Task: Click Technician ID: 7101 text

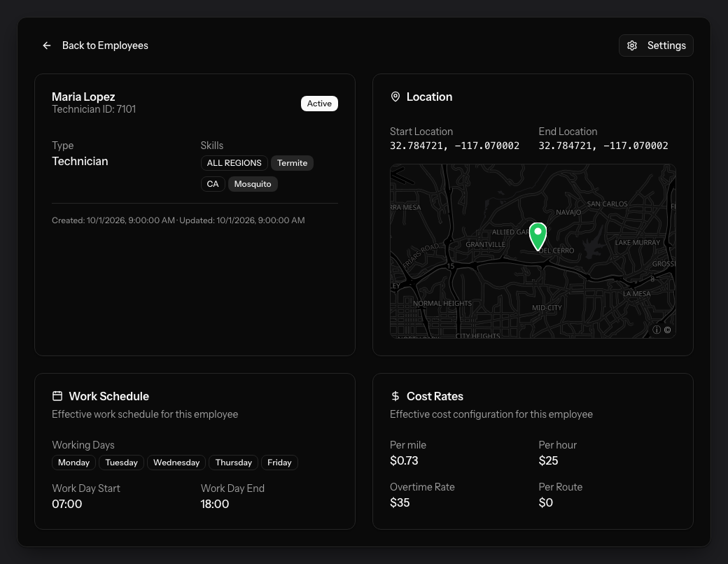Action: pos(94,109)
